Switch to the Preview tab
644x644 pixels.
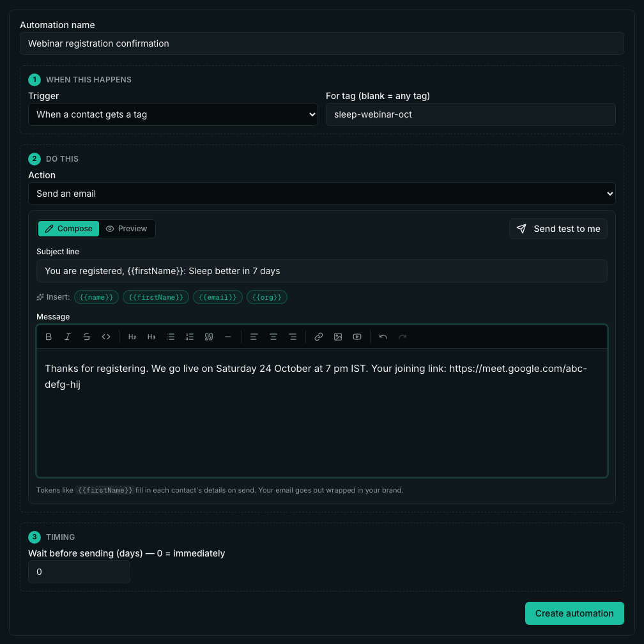pos(126,229)
